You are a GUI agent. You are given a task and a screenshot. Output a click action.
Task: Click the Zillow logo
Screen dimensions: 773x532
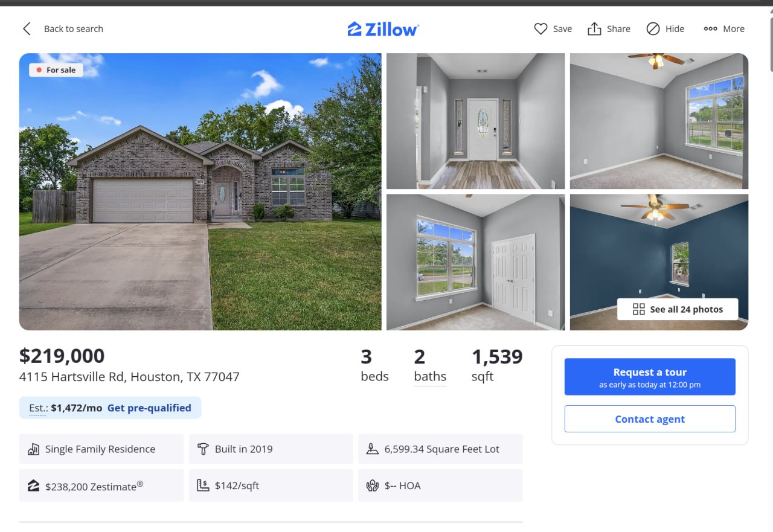pyautogui.click(x=383, y=28)
